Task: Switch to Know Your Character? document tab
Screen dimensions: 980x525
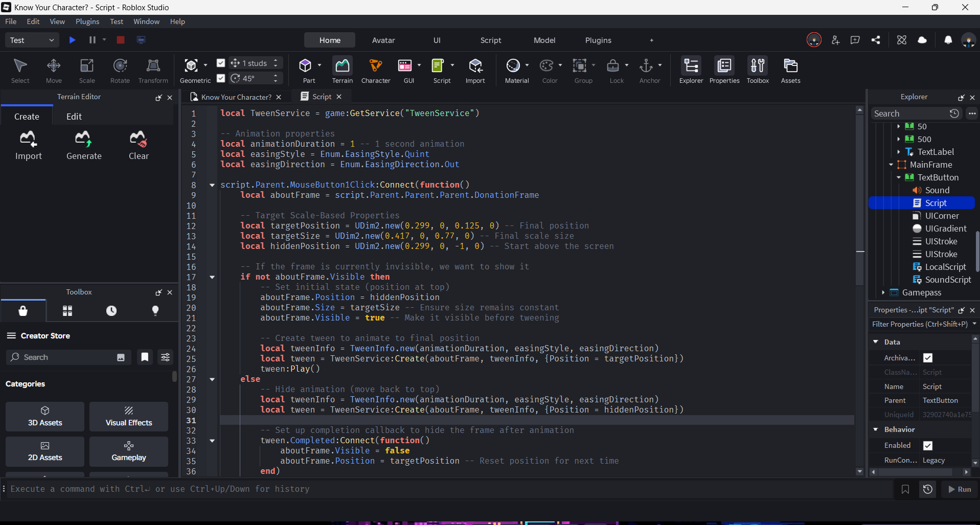Action: point(236,97)
